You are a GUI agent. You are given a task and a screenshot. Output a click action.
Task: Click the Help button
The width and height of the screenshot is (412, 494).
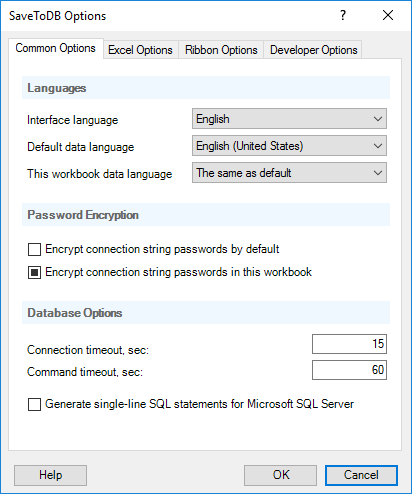50,475
